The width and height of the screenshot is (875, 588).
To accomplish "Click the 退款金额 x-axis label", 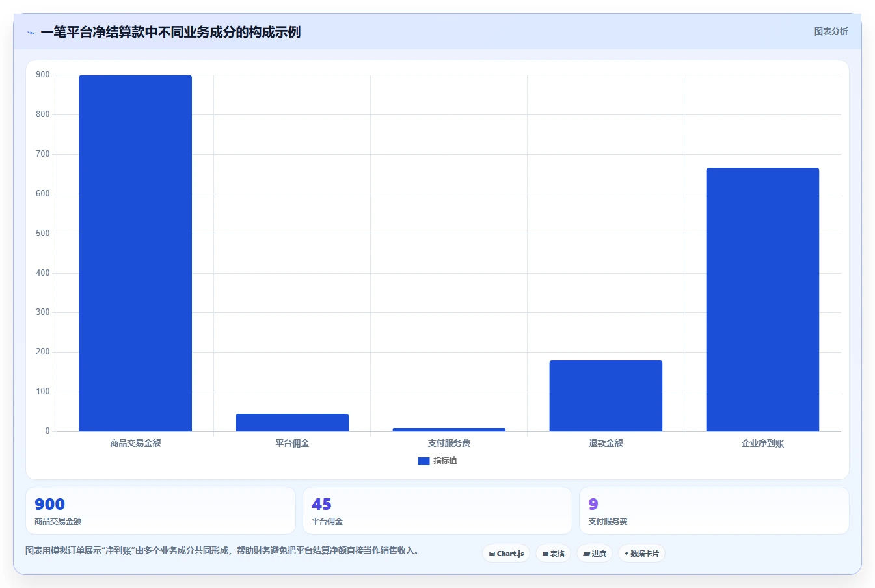I will tap(606, 443).
